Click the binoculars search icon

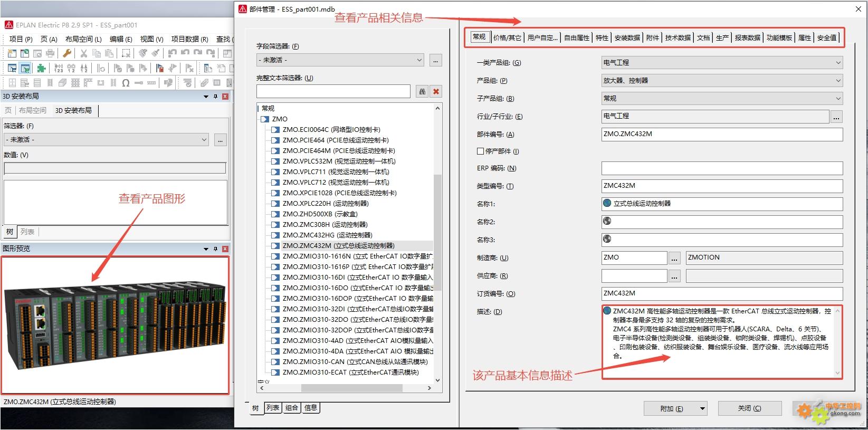tap(422, 91)
